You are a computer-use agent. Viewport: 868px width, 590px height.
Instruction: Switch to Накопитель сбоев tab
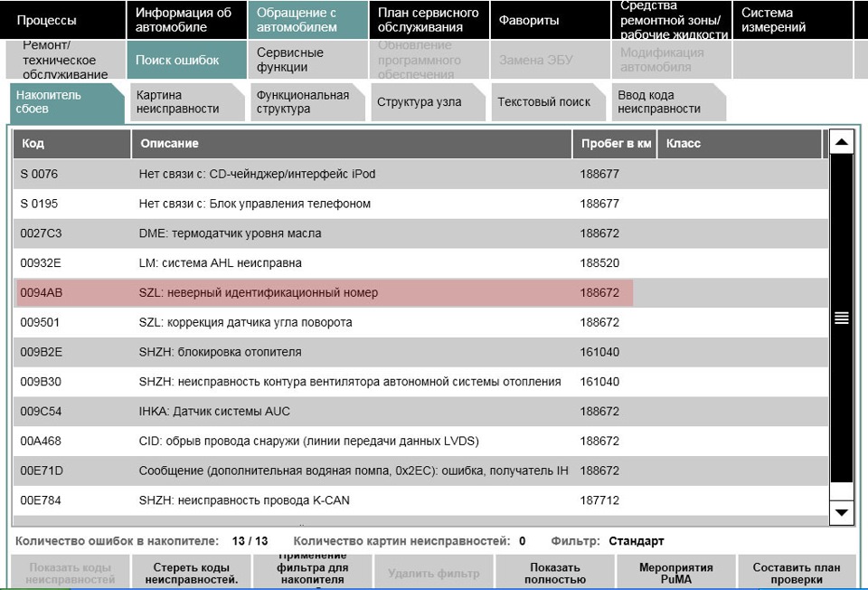pos(66,102)
